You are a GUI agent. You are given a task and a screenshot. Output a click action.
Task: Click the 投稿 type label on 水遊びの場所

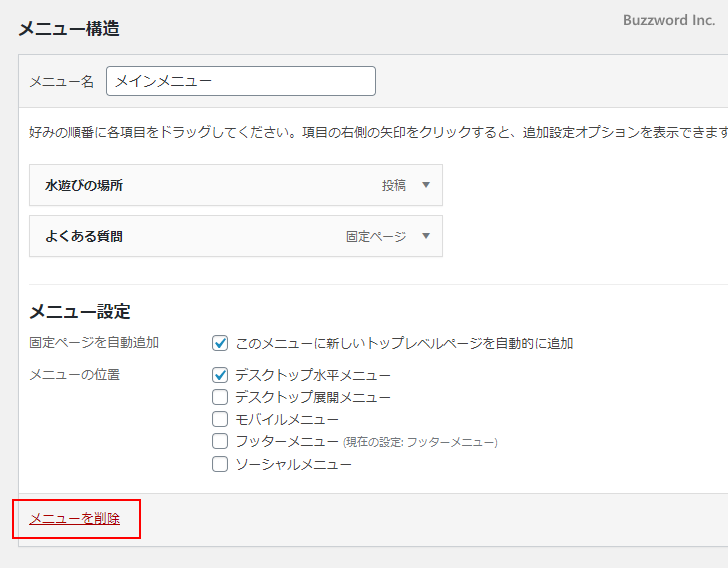tap(393, 185)
